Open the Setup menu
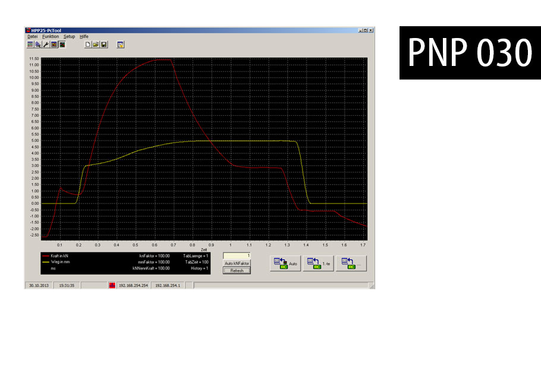This screenshot has height=392, width=541. [x=69, y=36]
